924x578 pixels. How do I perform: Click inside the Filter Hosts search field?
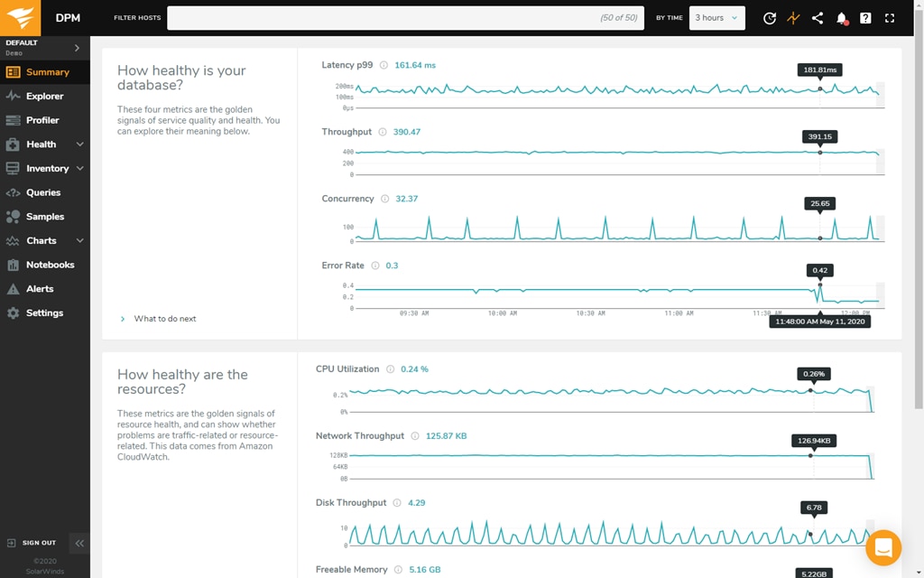404,17
